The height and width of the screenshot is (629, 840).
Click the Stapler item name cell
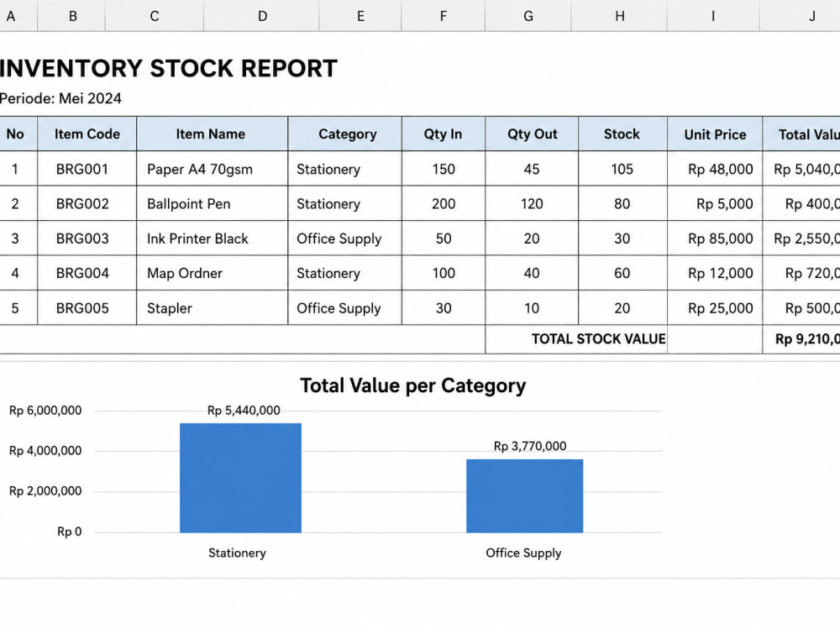point(213,308)
